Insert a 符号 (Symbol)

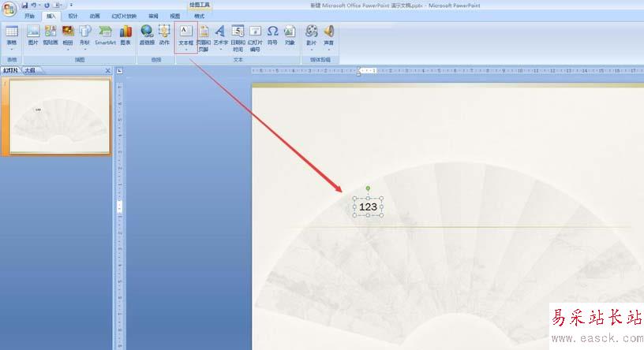coord(273,35)
